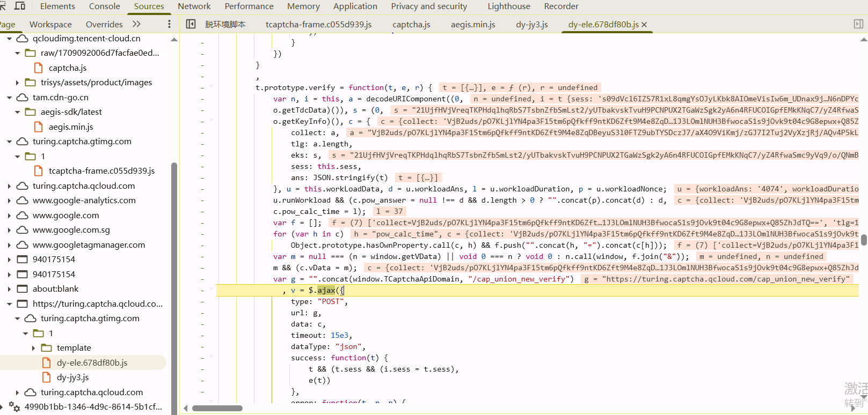Switch to the Network panel tab
The height and width of the screenshot is (415, 868).
(194, 6)
